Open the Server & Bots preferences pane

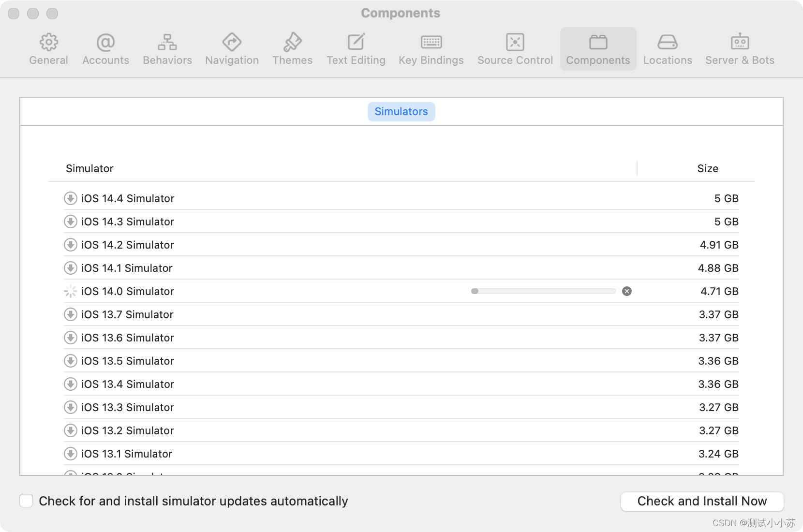pyautogui.click(x=740, y=49)
